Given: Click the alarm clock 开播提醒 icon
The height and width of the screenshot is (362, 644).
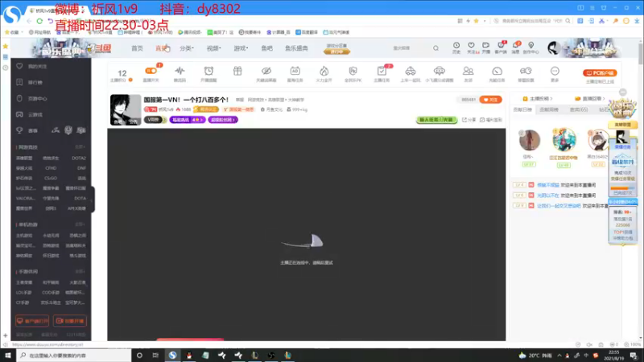Looking at the screenshot, I should coord(208,71).
